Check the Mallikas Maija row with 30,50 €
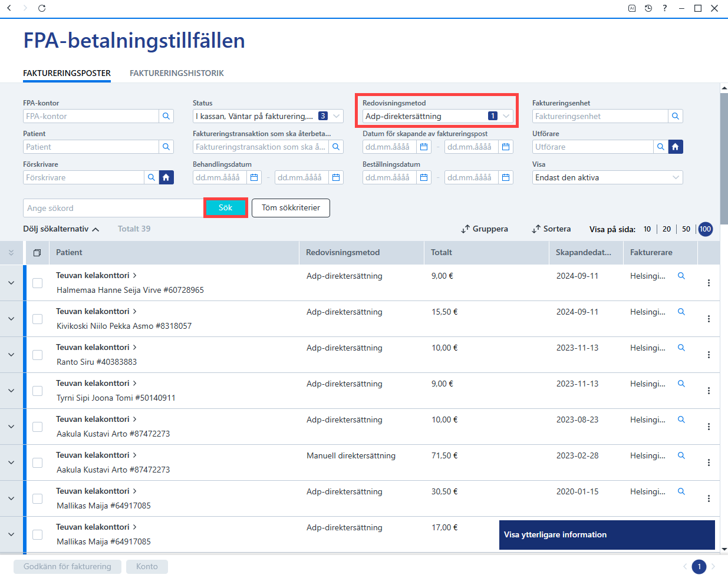The image size is (728, 578). [x=37, y=498]
